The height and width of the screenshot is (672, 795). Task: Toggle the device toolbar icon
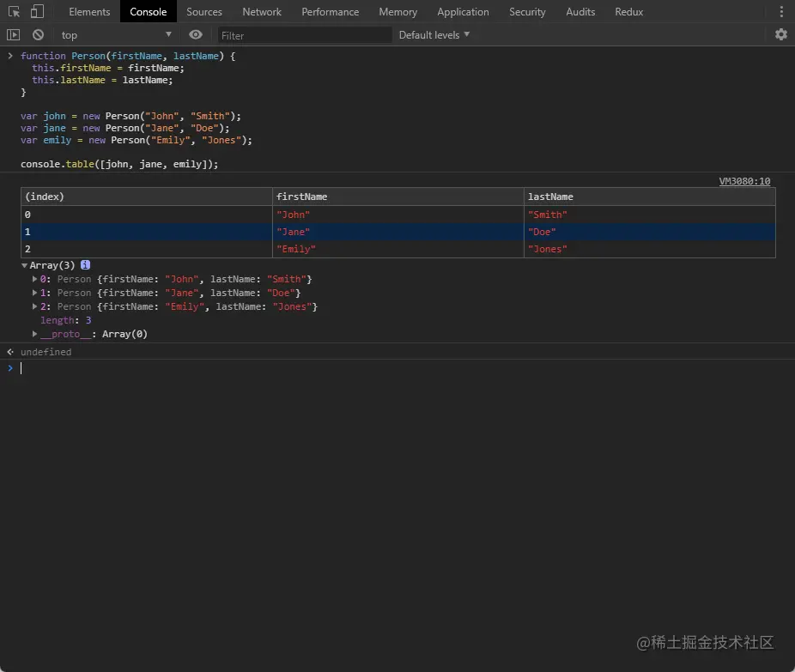(x=37, y=12)
